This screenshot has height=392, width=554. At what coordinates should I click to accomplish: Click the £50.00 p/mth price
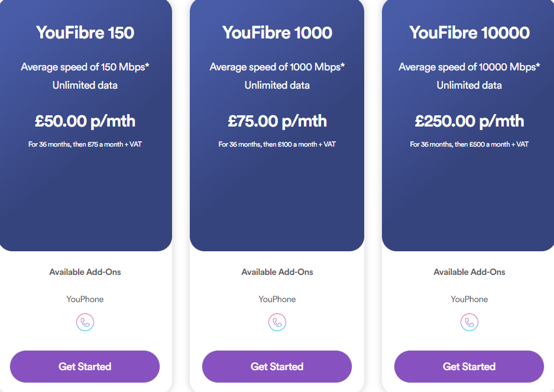pyautogui.click(x=85, y=121)
